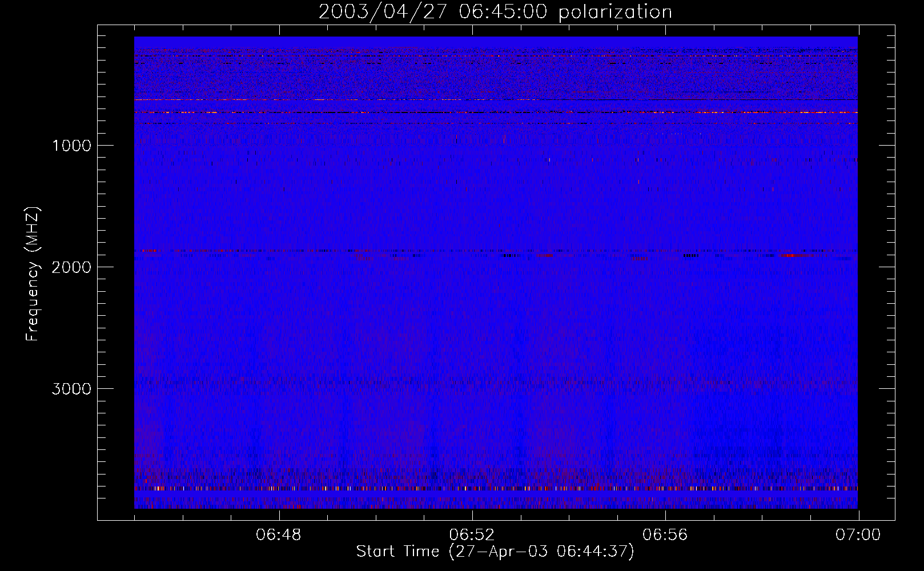
Task: Click the '06:48' time tick label
Action: [x=279, y=535]
